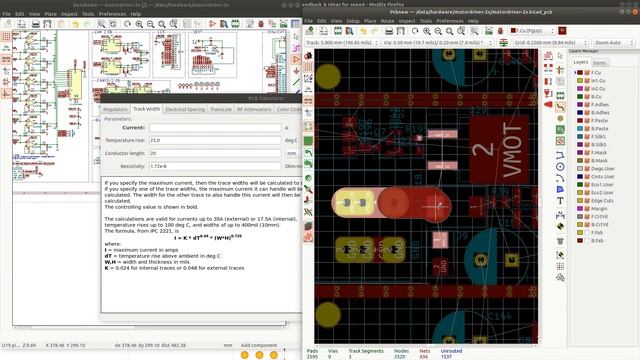Toggle visibility checkbox for F.Paste layer
This screenshot has height=360, width=640.
click(x=587, y=121)
